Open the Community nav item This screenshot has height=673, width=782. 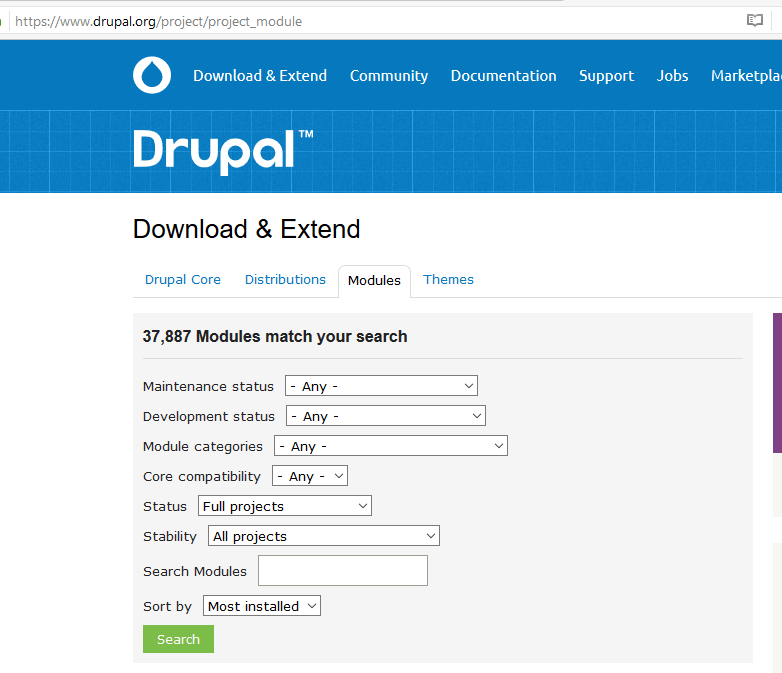[x=389, y=76]
